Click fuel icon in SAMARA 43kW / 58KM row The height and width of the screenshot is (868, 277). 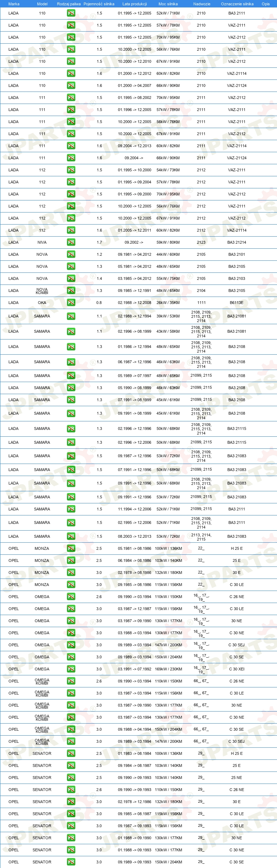71,331
